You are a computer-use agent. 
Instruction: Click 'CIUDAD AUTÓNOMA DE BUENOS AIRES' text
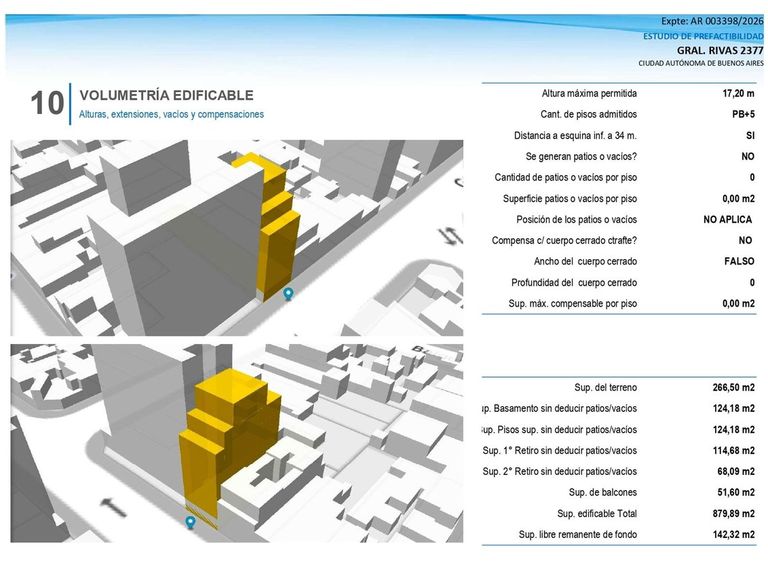coord(701,63)
